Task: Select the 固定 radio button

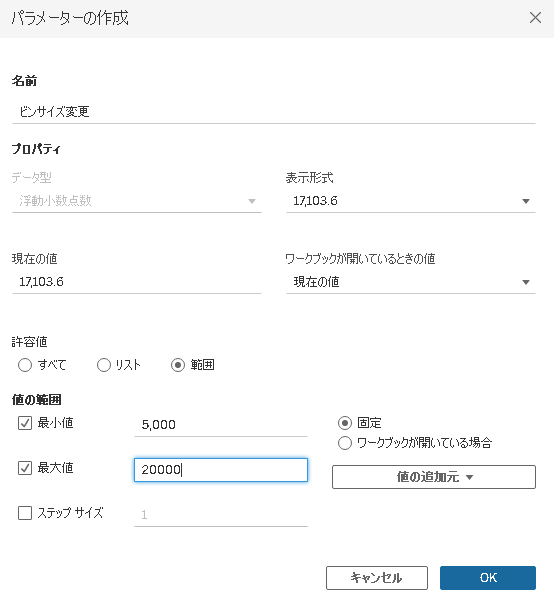Action: 345,423
